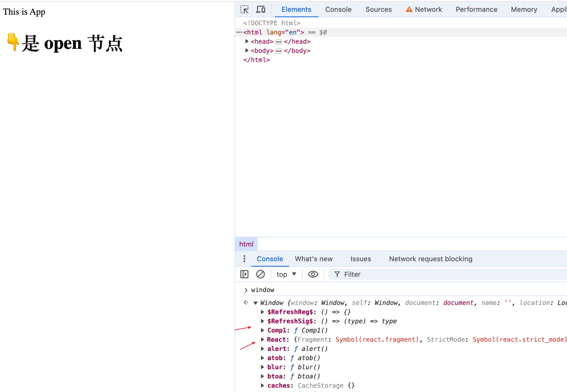The height and width of the screenshot is (392, 567).
Task: Activate the inspect element picker icon
Action: (x=245, y=9)
